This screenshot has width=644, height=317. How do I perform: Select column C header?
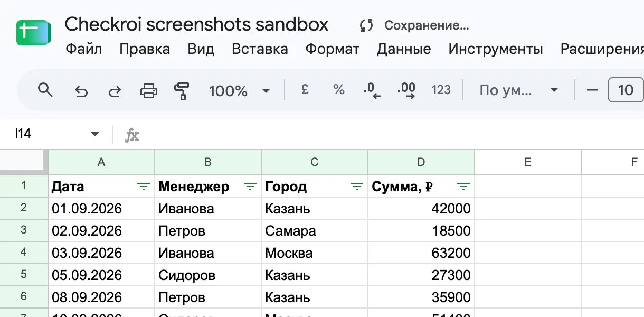click(315, 162)
